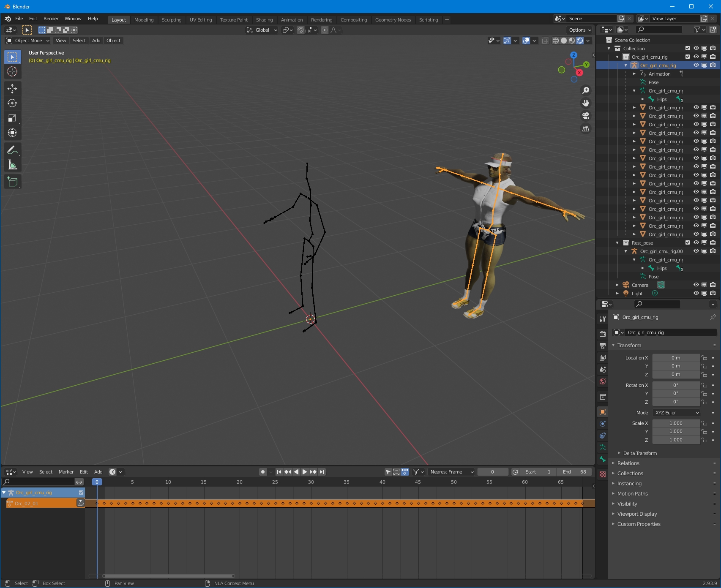721x588 pixels.
Task: Switch to the Shading workspace tab
Action: pyautogui.click(x=264, y=20)
